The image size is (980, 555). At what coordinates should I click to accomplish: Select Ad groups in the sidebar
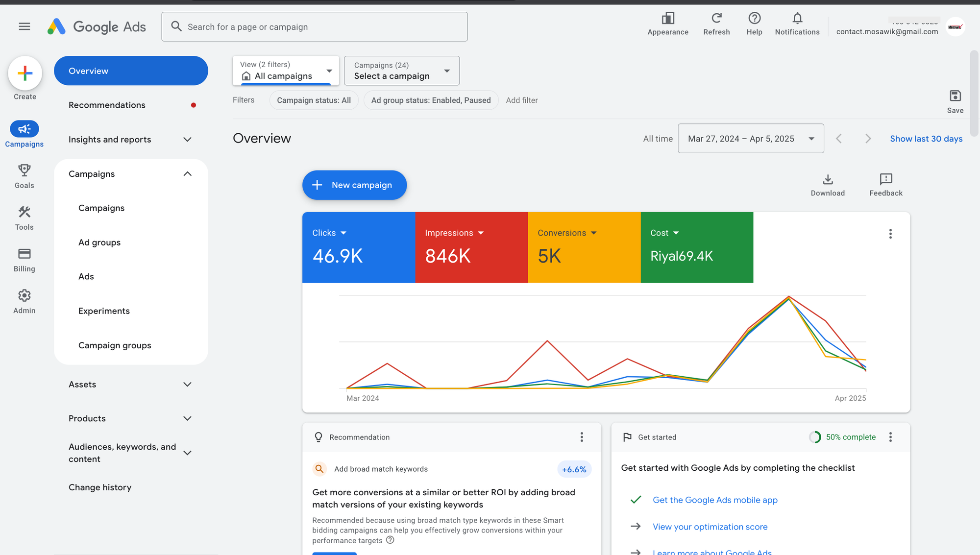(99, 242)
